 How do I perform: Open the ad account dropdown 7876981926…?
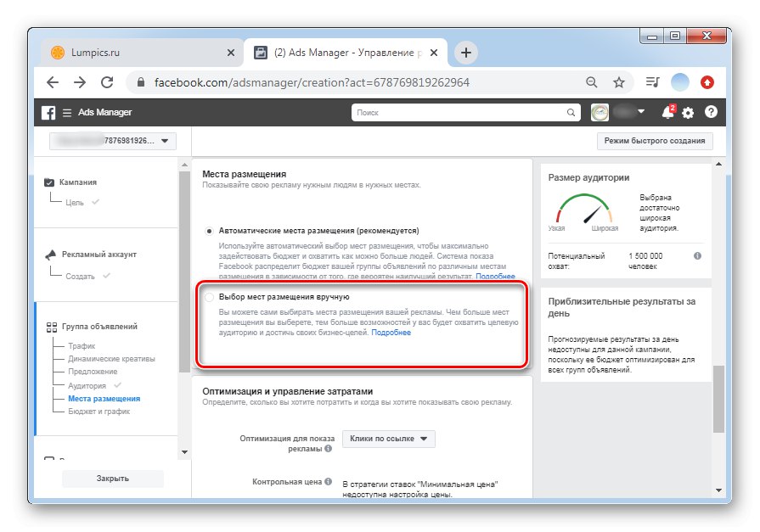[112, 141]
